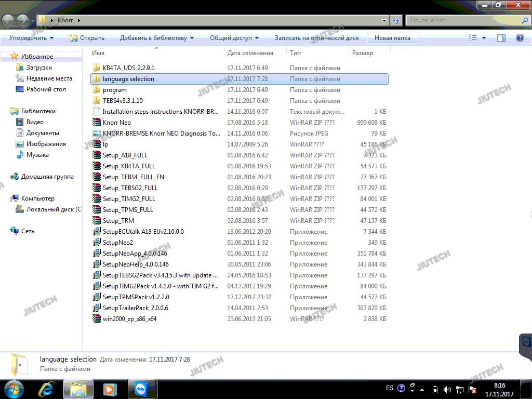
Task: Click Записать на оптический диск
Action: [x=316, y=38]
